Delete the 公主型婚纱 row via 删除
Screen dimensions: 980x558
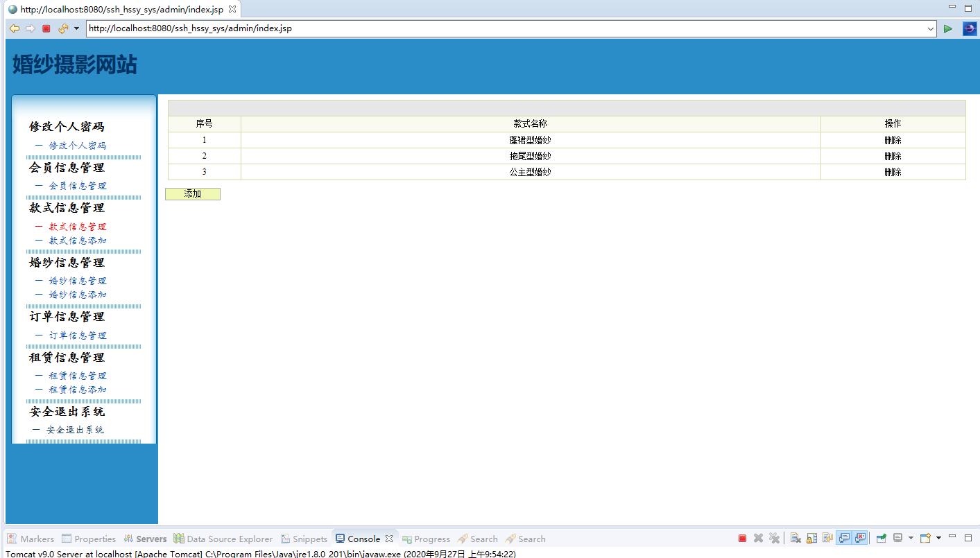click(893, 172)
